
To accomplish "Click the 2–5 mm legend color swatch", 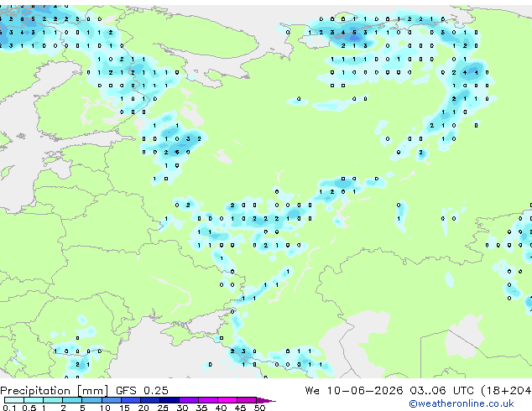I will (x=72, y=400).
